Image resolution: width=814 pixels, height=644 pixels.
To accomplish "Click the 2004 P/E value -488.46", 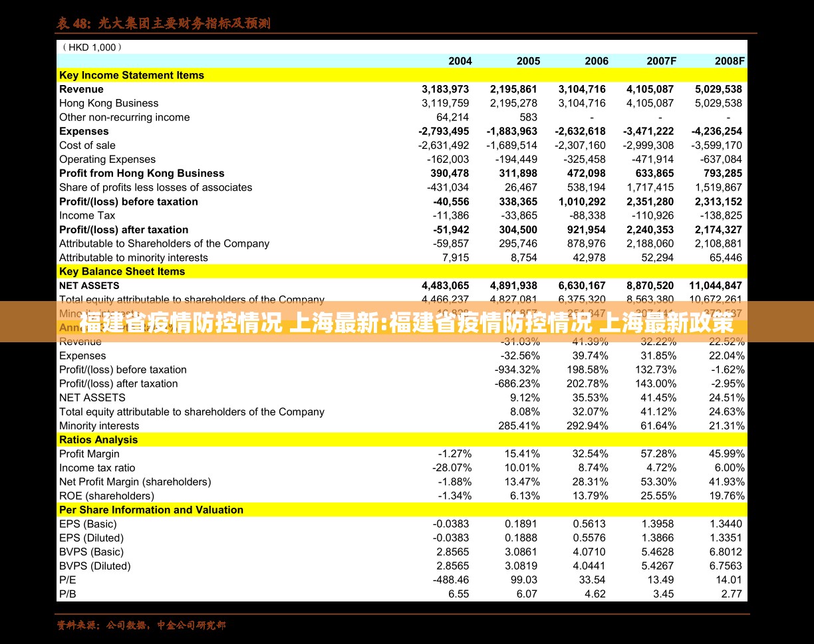I will click(450, 580).
